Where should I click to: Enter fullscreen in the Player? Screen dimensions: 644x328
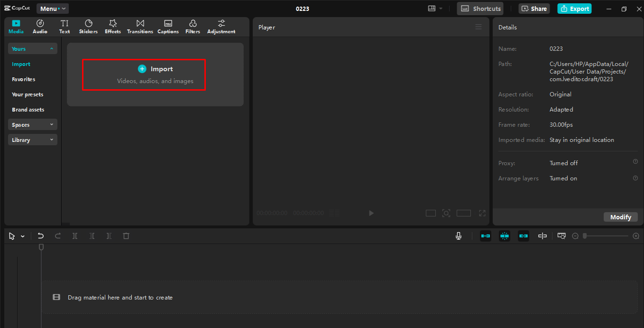pos(482,213)
